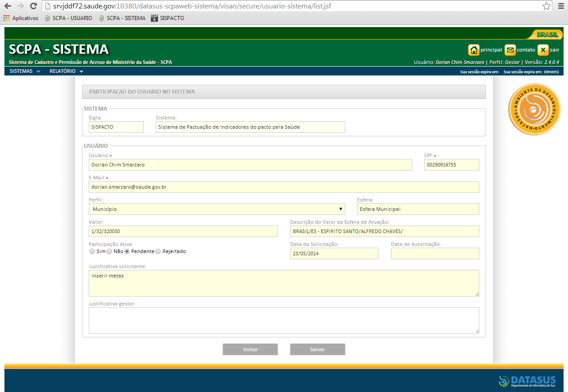Screen dimensions: 568x392
Task: Click the Esfera field
Action: click(418, 209)
